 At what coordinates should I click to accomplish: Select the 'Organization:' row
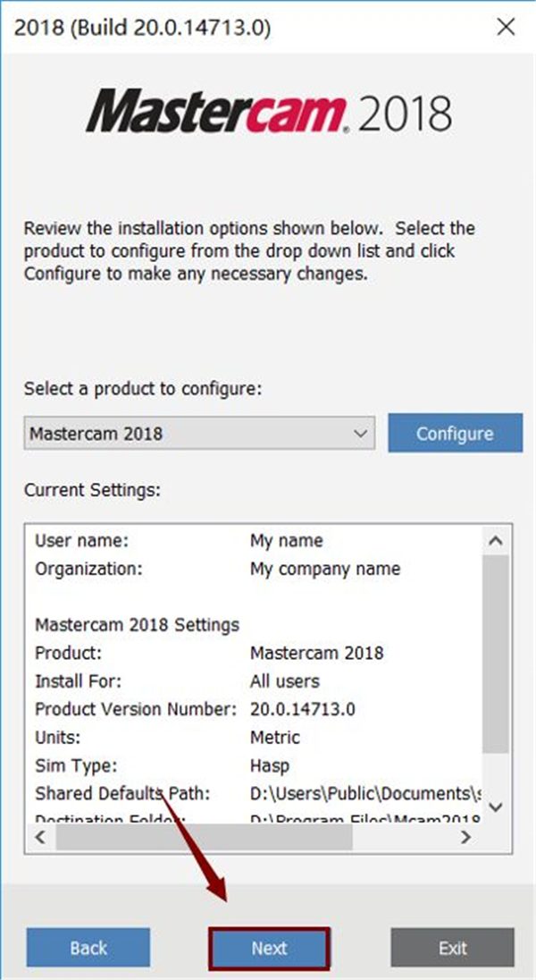pos(255,569)
